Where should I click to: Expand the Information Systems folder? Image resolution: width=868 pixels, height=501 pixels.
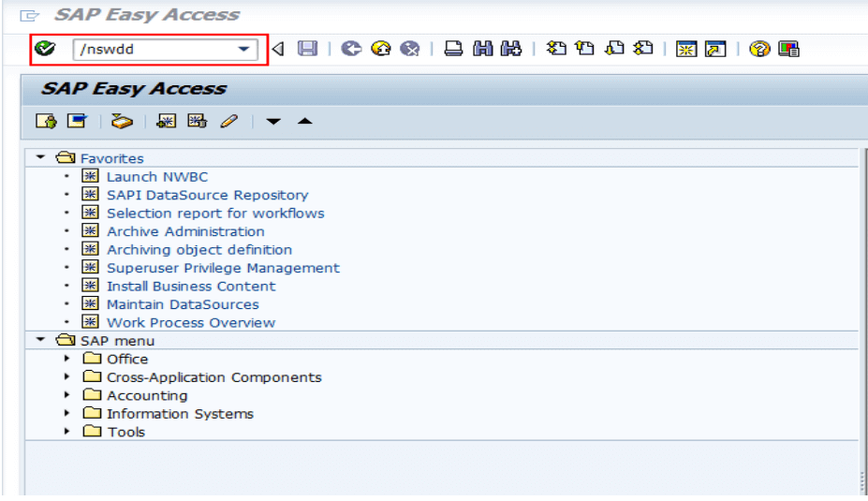[x=67, y=413]
